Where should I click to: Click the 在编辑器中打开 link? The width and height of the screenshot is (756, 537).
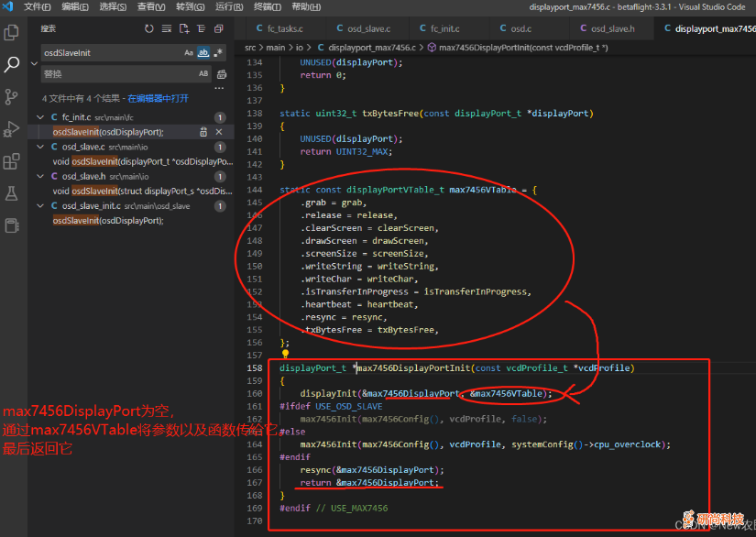[x=158, y=98]
